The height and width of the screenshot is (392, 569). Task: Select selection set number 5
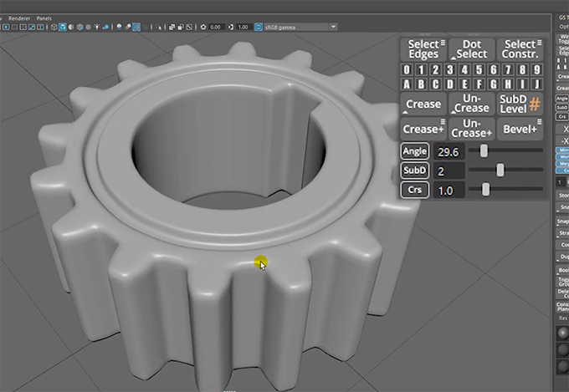point(479,69)
